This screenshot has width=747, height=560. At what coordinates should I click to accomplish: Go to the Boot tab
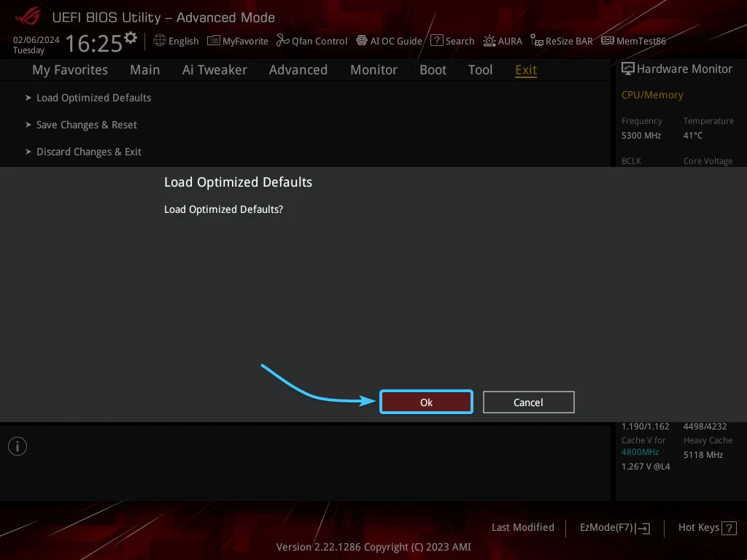(433, 70)
